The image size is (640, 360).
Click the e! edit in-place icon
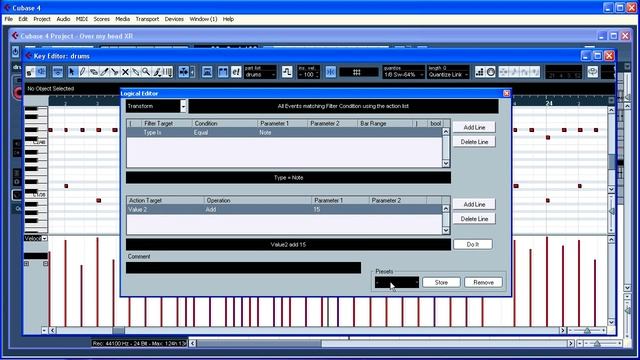236,72
